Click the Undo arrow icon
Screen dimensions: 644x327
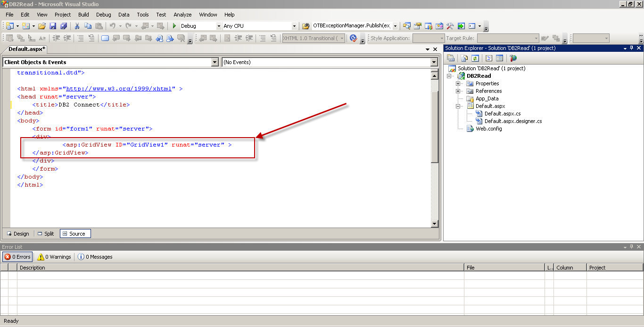click(112, 26)
